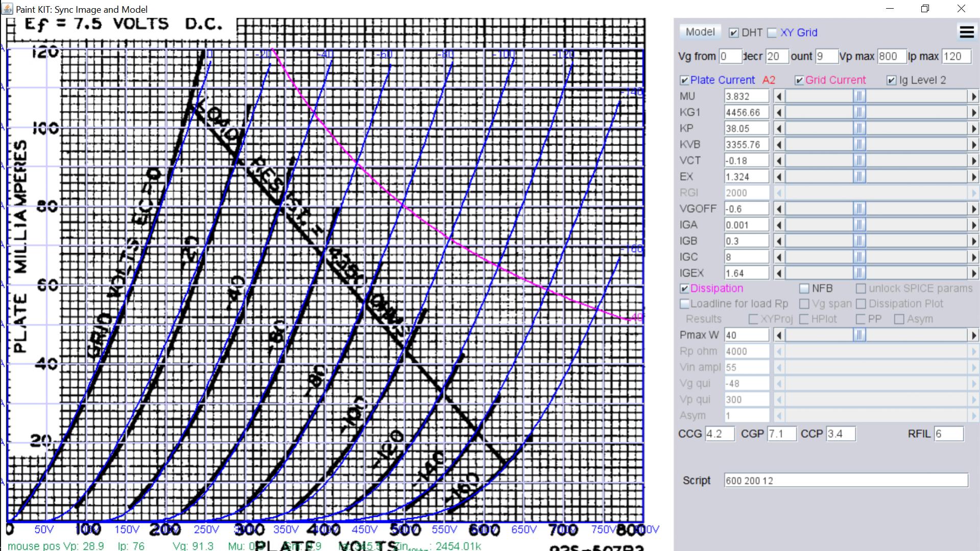The width and height of the screenshot is (980, 551).
Task: Click the Vp max input field
Action: [892, 56]
